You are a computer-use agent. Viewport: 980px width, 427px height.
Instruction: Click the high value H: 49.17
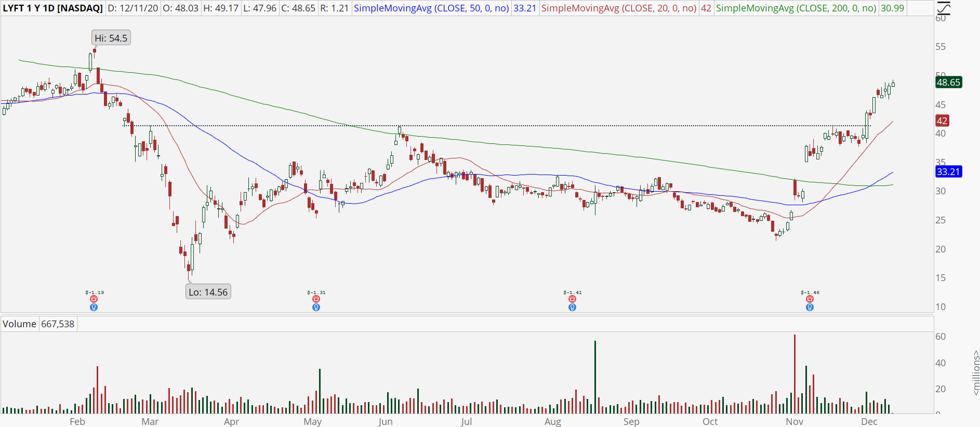tap(221, 8)
